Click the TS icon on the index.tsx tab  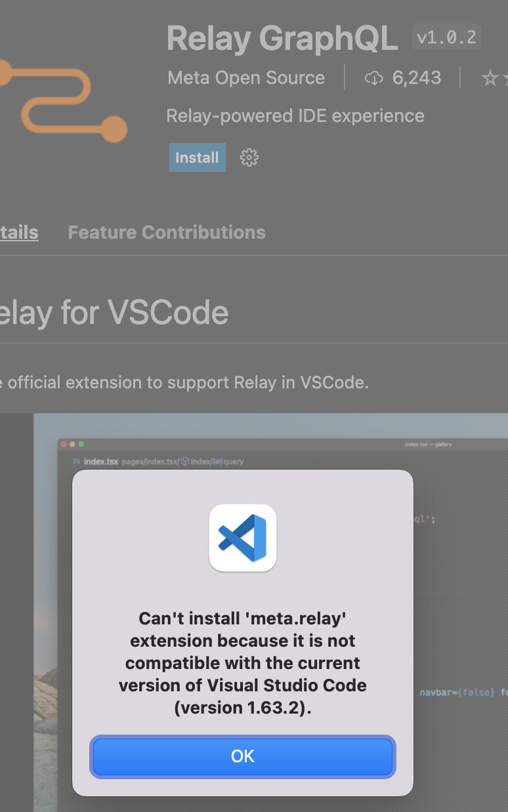tap(76, 460)
